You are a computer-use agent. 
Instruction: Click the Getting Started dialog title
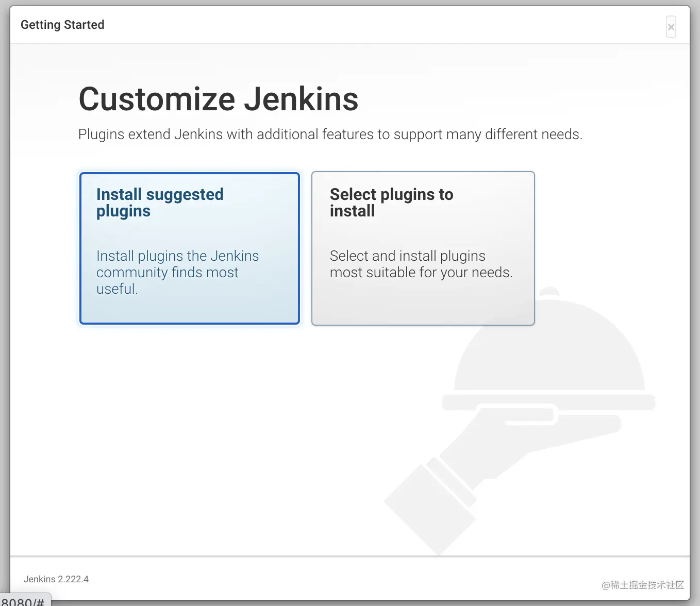tap(62, 25)
